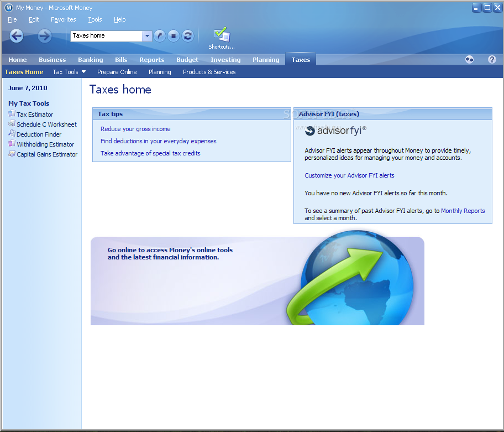Image resolution: width=504 pixels, height=432 pixels.
Task: Click the Tax tips panel header
Action: (192, 114)
